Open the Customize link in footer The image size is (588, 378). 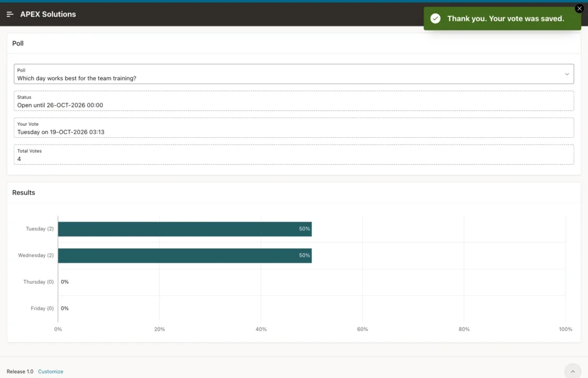point(51,371)
